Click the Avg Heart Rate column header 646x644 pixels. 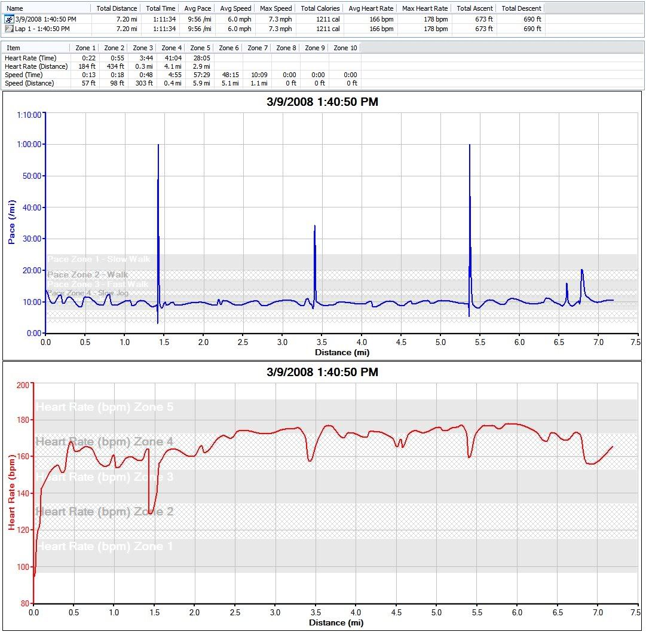point(371,8)
